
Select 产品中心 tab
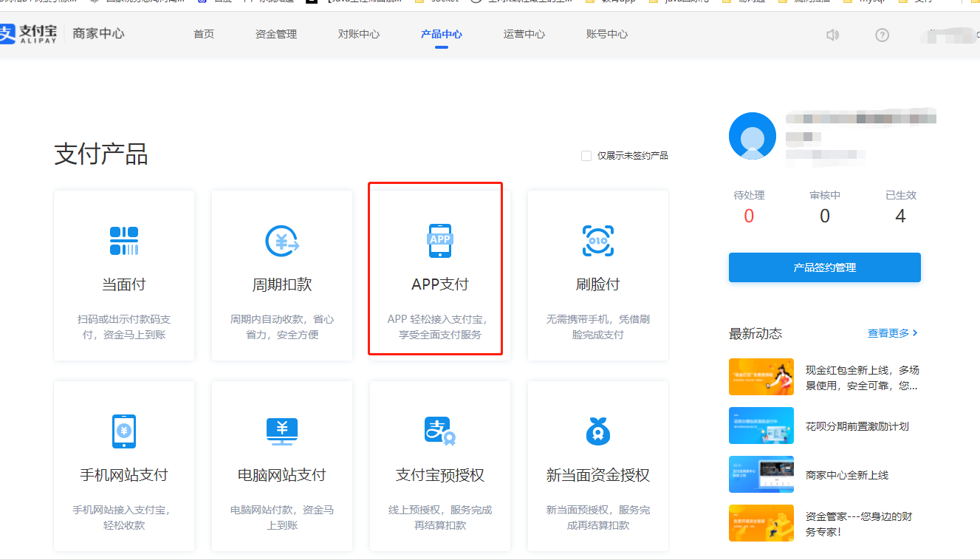pyautogui.click(x=442, y=34)
